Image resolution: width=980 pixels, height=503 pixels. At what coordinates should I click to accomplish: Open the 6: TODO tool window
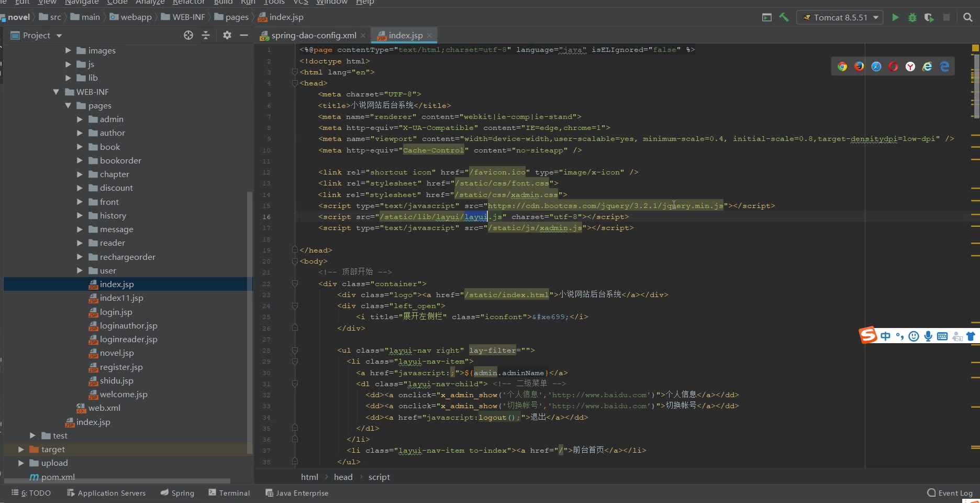click(31, 493)
